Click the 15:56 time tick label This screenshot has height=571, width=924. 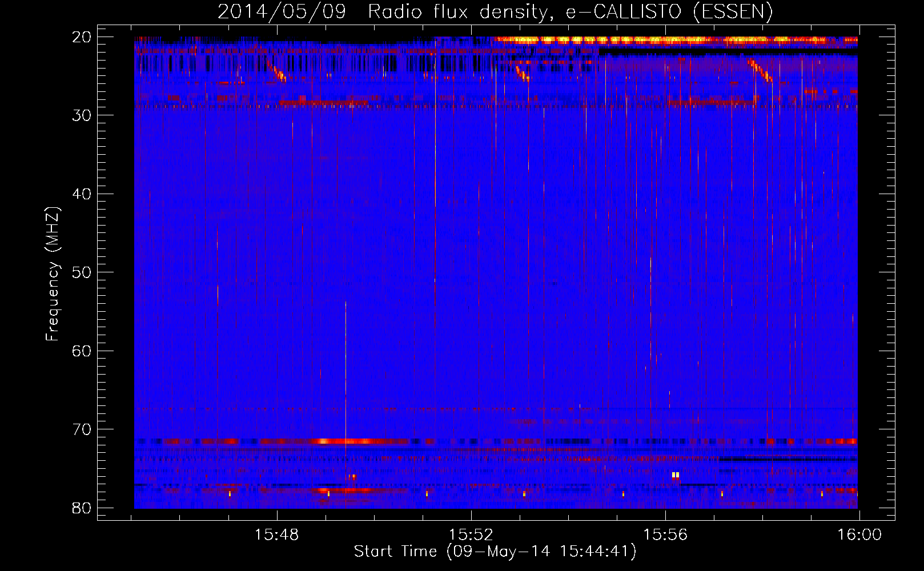(x=665, y=535)
